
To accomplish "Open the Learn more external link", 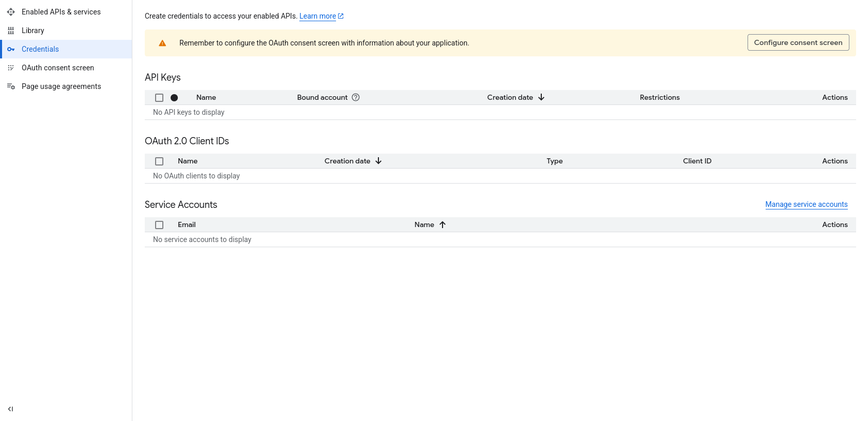I will 322,16.
